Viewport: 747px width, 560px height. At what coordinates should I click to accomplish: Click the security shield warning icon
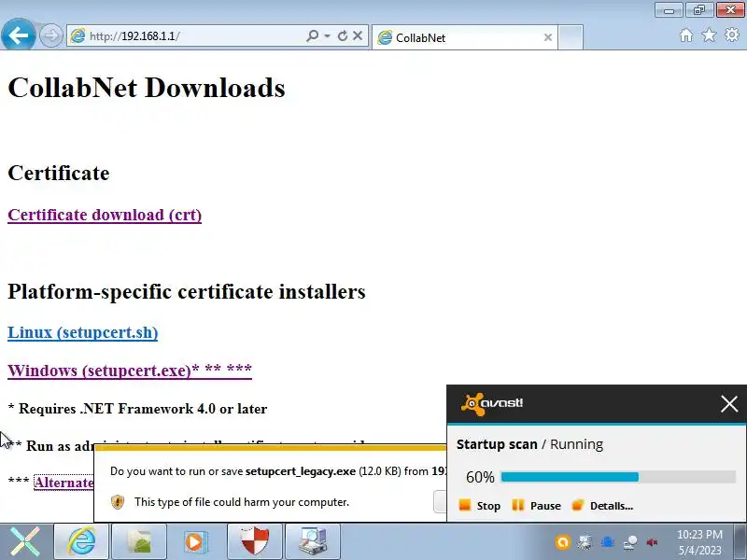(118, 502)
